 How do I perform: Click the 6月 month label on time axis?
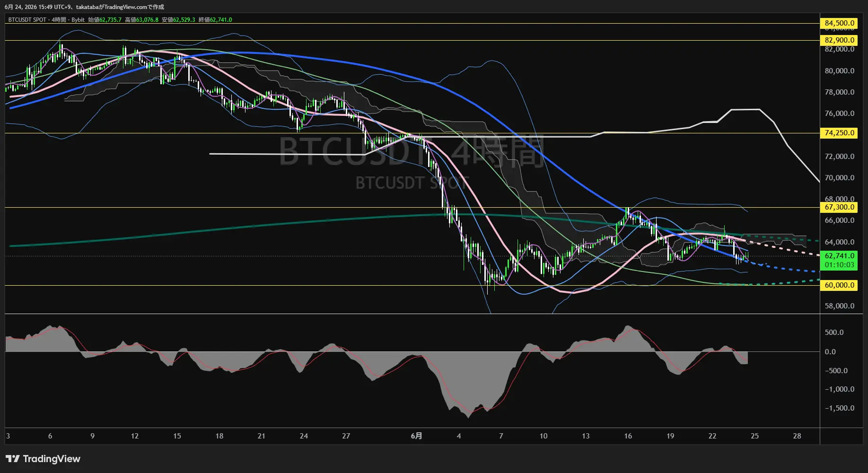[416, 436]
